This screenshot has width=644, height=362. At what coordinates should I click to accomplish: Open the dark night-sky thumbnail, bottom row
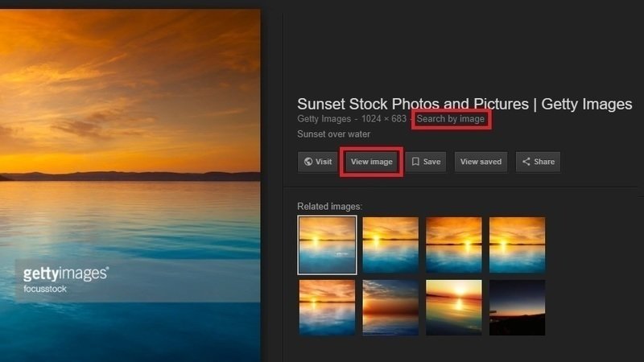pos(517,308)
